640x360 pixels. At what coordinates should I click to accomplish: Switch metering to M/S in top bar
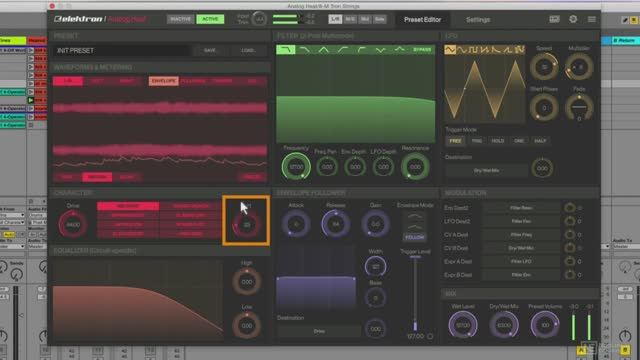click(x=350, y=19)
